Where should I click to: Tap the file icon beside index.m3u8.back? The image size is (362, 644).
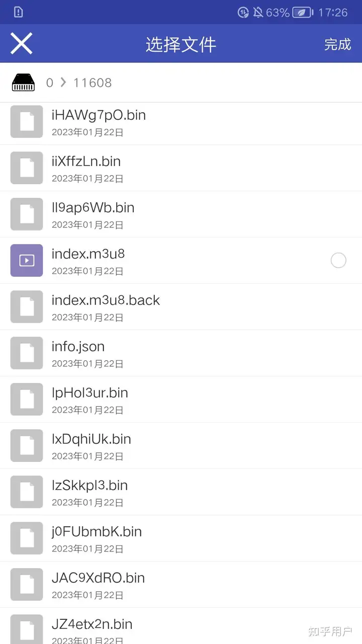[x=27, y=307]
